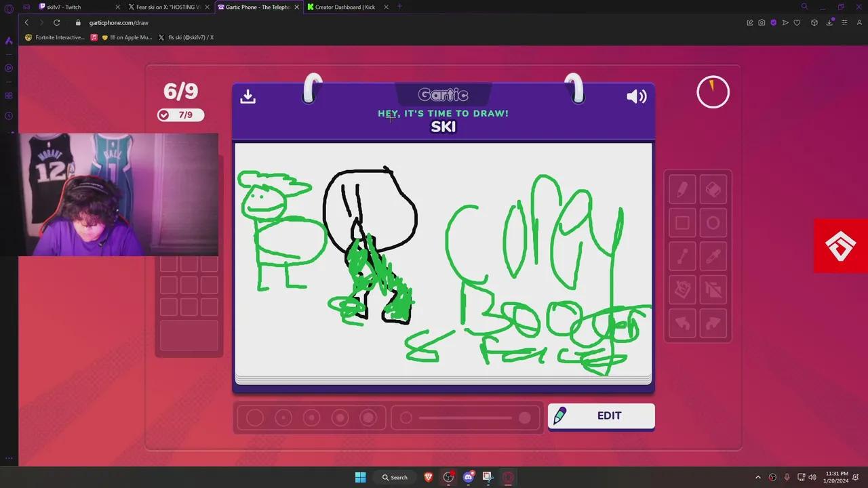Mute the Gartic Phone sound

pyautogui.click(x=636, y=96)
